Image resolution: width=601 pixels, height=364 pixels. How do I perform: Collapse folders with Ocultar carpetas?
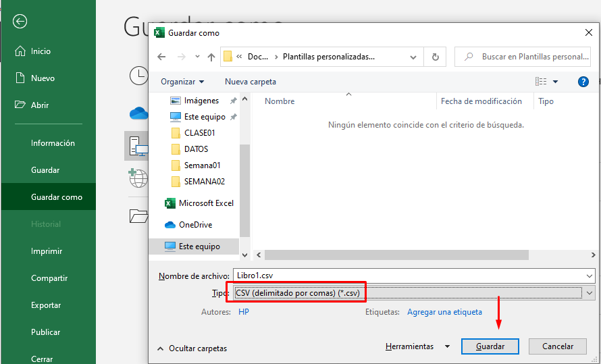(192, 348)
